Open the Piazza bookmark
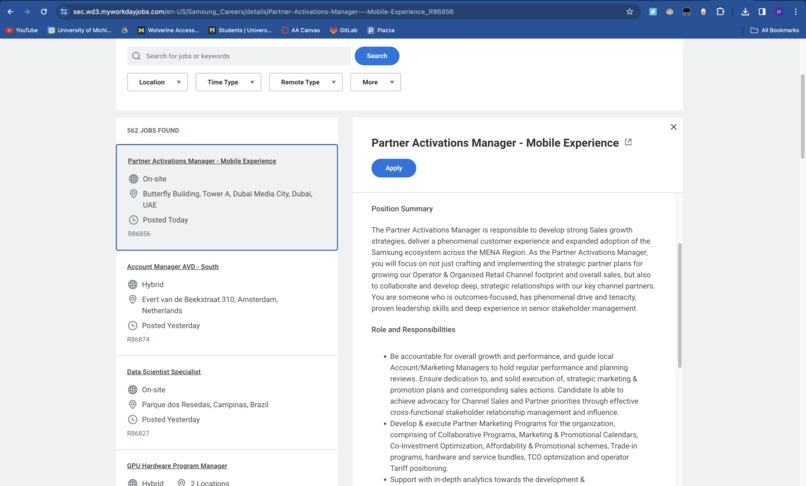The width and height of the screenshot is (806, 486). coord(381,30)
